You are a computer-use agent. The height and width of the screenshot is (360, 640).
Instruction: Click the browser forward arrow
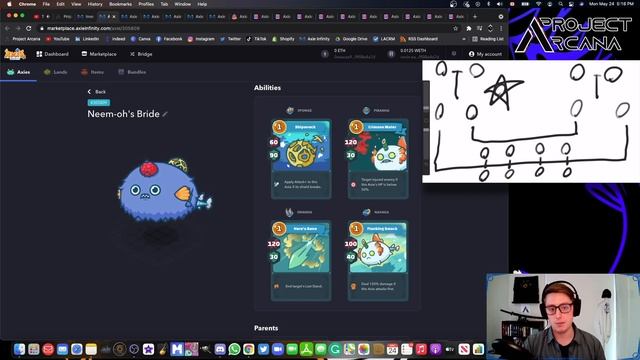(x=18, y=28)
